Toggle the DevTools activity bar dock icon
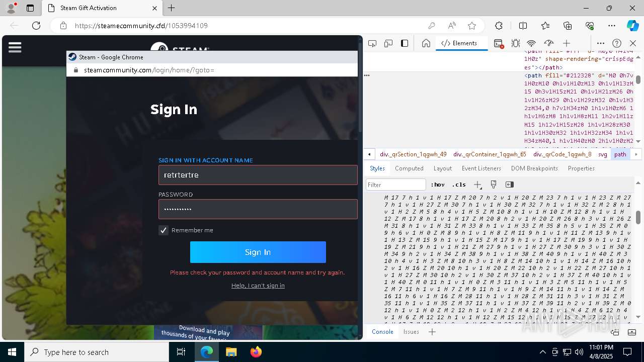The width and height of the screenshot is (644, 362). coord(405,43)
